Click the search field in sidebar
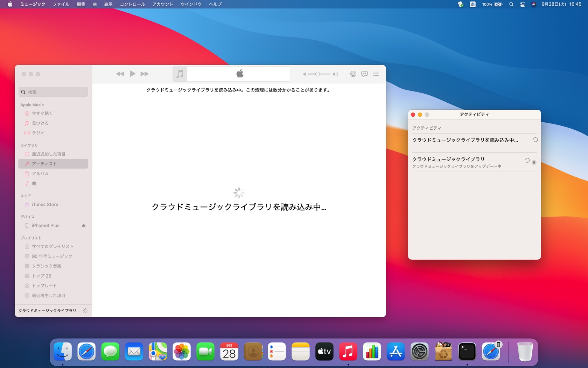This screenshot has height=368, width=588. pyautogui.click(x=53, y=92)
